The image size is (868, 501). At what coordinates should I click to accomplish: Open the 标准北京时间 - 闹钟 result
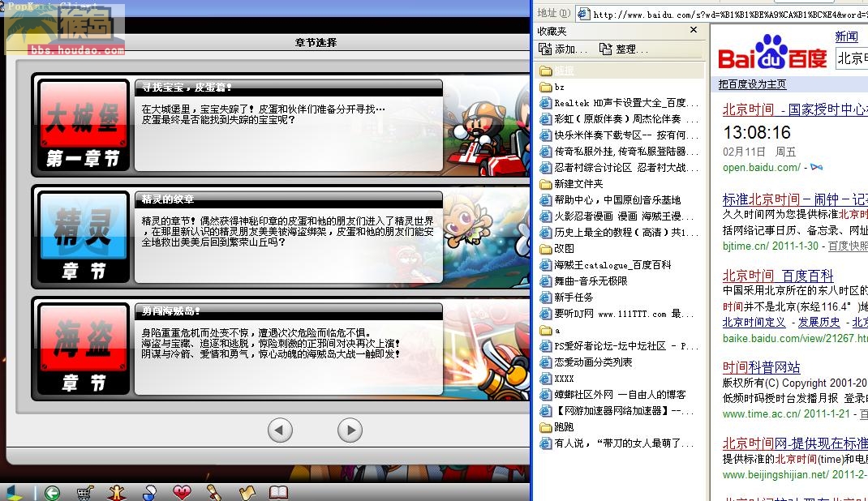pos(795,199)
